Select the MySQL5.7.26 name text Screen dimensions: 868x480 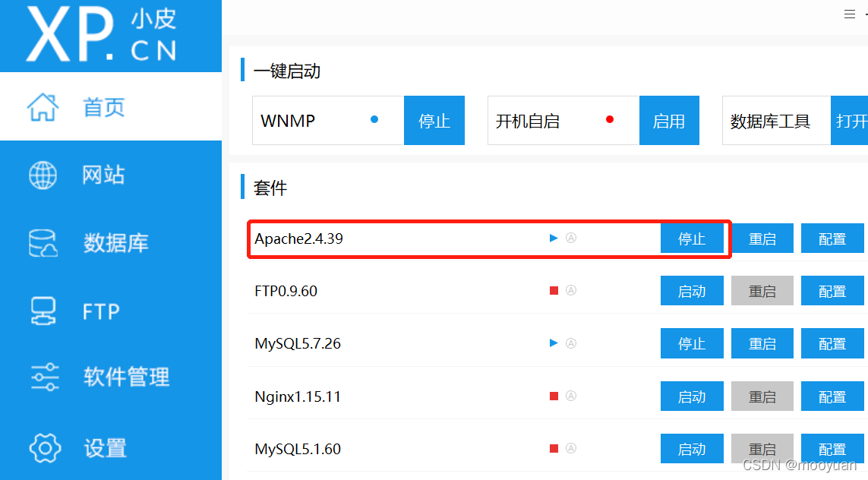point(298,343)
